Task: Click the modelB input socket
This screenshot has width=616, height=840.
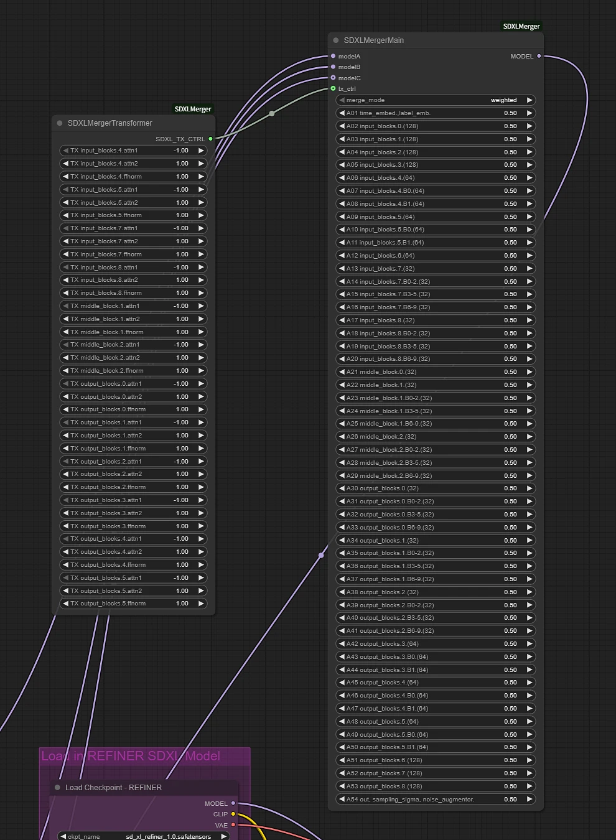Action: (334, 67)
